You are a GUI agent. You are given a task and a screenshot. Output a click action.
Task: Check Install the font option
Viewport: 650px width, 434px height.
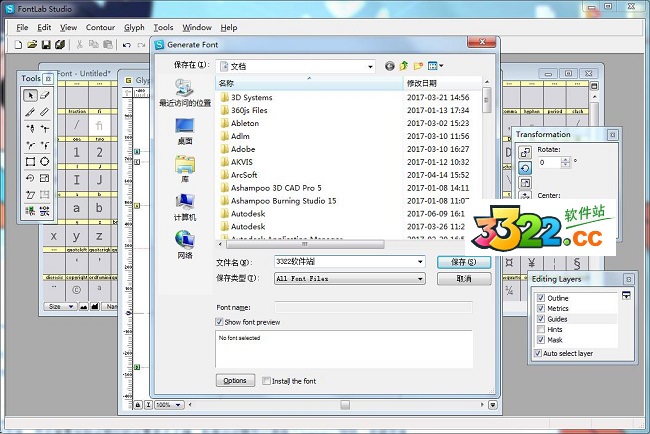point(266,381)
